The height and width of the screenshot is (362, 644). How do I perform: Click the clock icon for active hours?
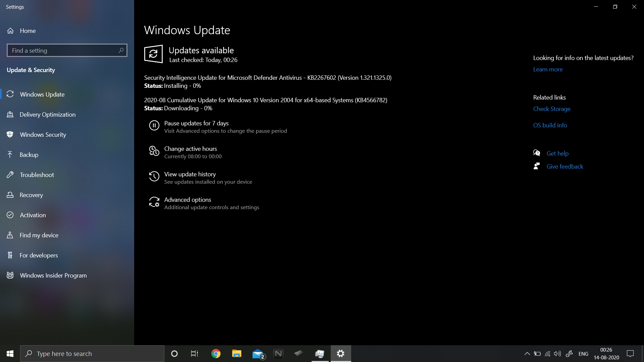(x=154, y=151)
